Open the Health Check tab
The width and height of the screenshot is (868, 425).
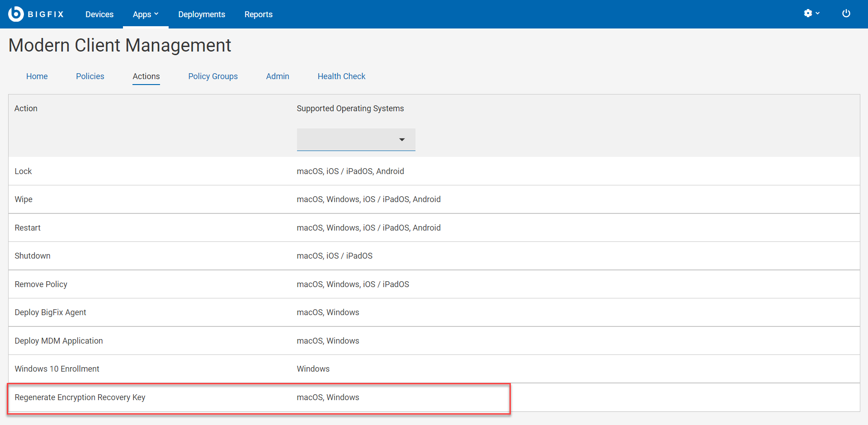click(x=341, y=76)
